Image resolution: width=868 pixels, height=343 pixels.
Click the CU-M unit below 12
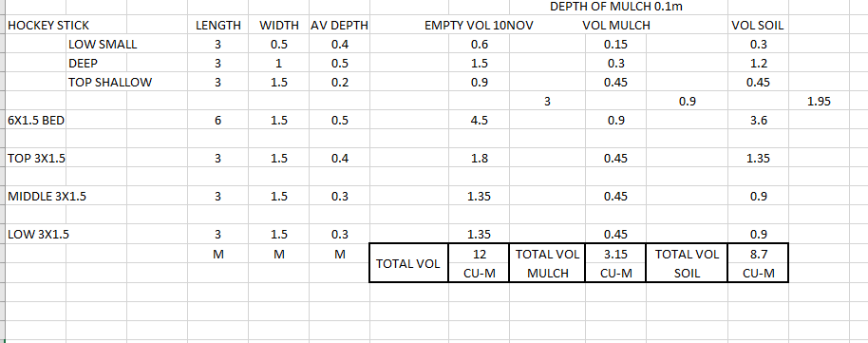pyautogui.click(x=479, y=274)
